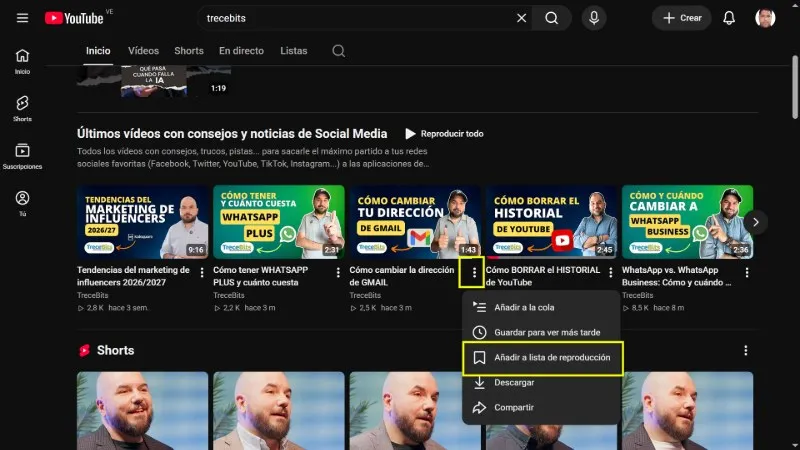Open second Shorts video thumbnail
Image resolution: width=800 pixels, height=450 pixels.
click(x=279, y=411)
